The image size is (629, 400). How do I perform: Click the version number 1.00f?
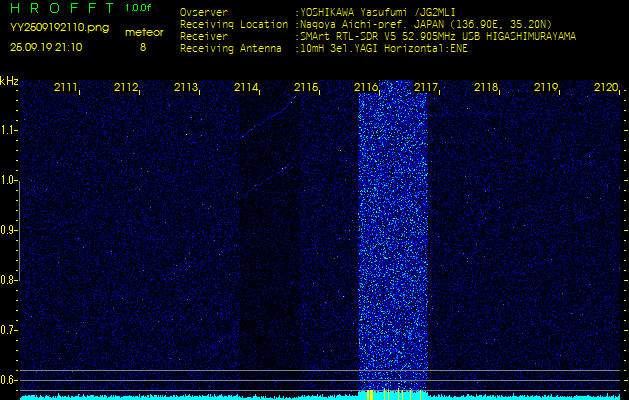(138, 8)
